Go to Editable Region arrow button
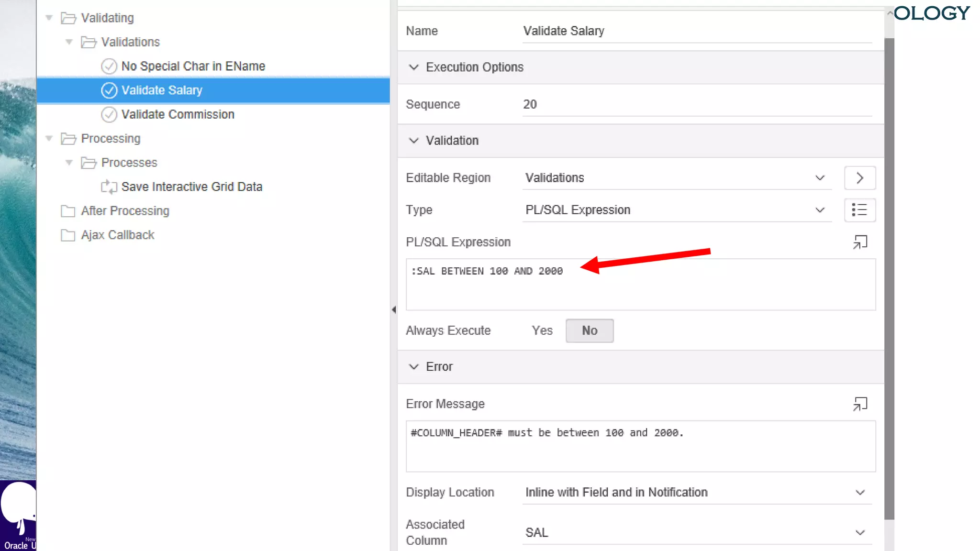 (x=860, y=178)
